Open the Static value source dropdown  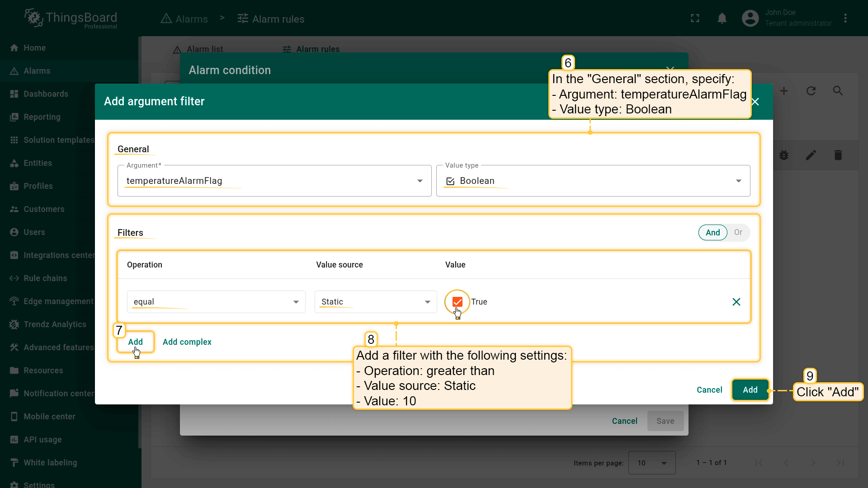click(375, 302)
